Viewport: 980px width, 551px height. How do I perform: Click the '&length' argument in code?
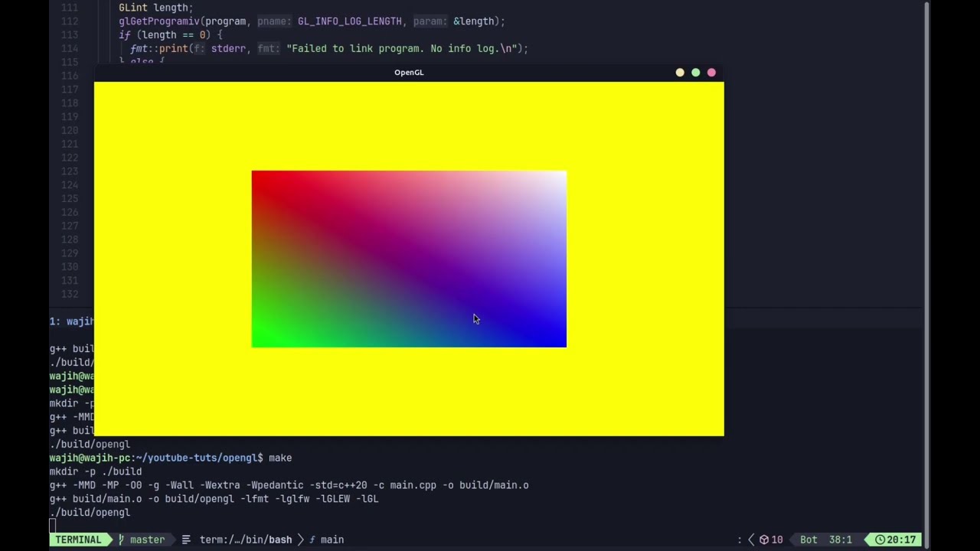474,21
